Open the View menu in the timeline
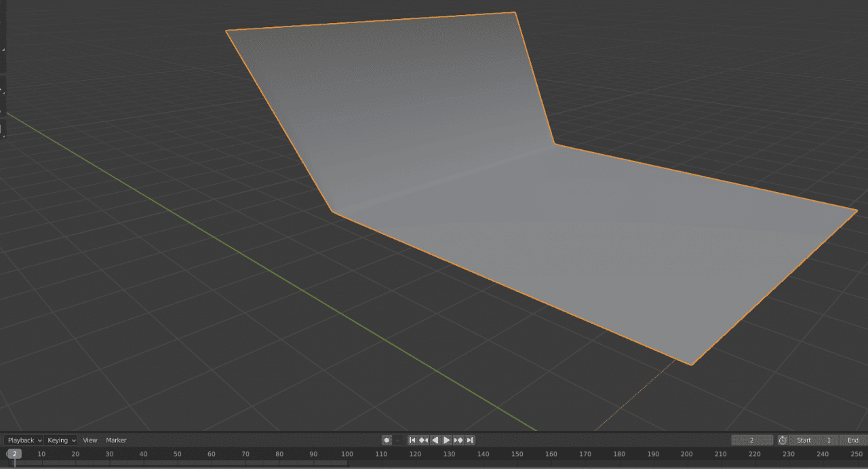Screen dimensions: 868x469 point(90,440)
